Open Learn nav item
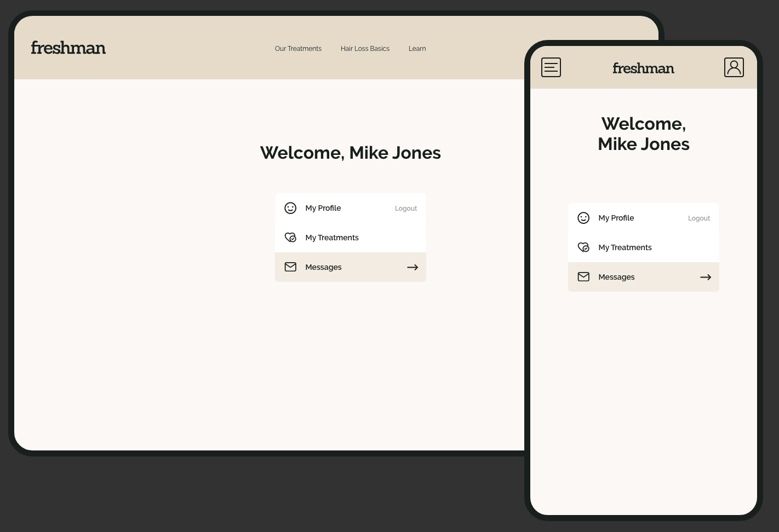779x532 pixels. 417,49
